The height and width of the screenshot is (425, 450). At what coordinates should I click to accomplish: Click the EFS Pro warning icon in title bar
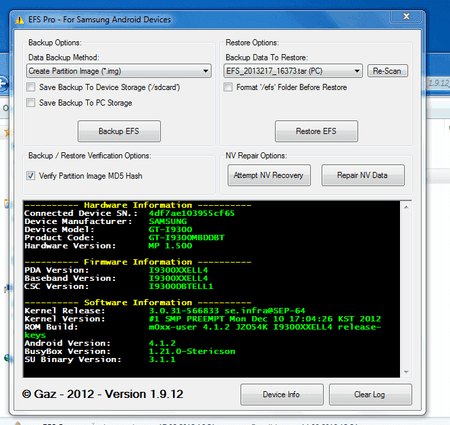coord(20,20)
